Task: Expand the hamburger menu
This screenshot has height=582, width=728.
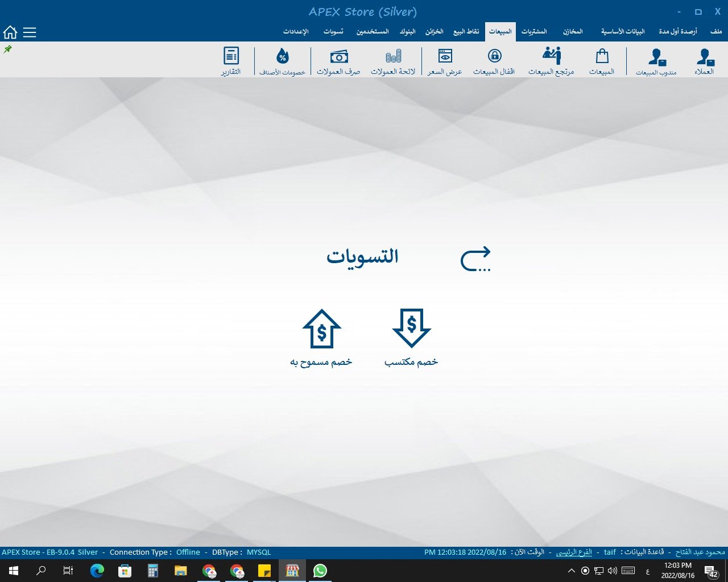Action: 30,32
